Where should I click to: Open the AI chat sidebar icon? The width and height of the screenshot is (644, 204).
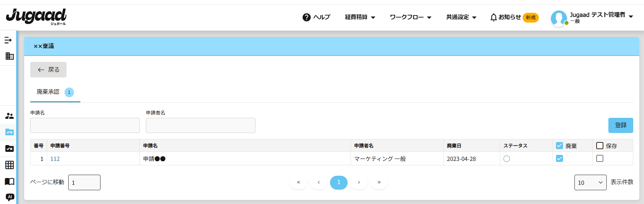10,197
